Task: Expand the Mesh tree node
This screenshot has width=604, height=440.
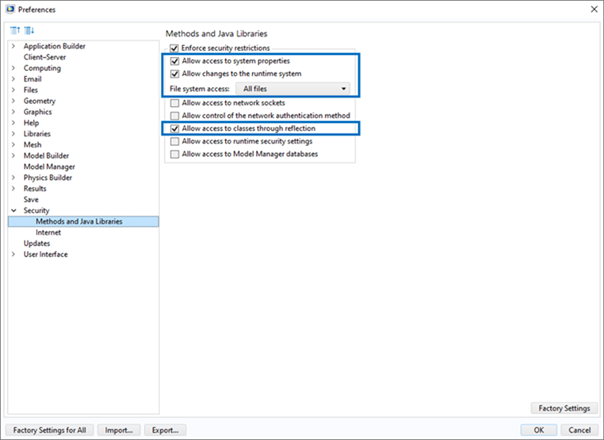Action: [13, 144]
